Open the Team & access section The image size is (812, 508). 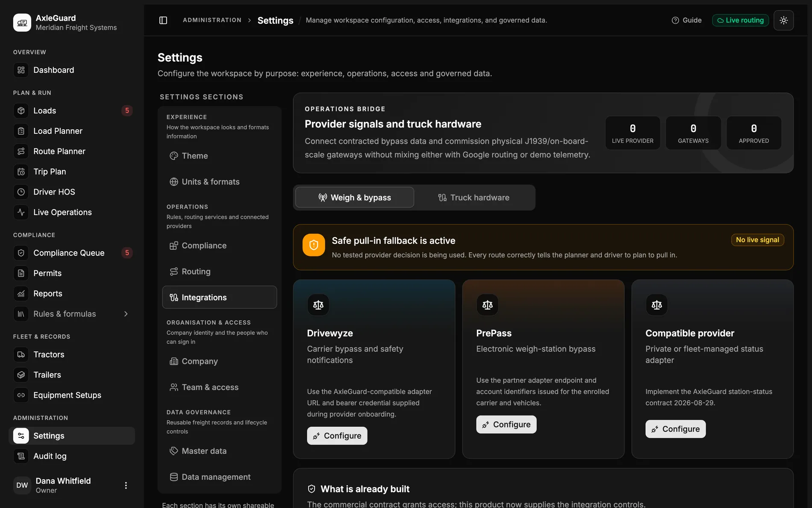220,387
